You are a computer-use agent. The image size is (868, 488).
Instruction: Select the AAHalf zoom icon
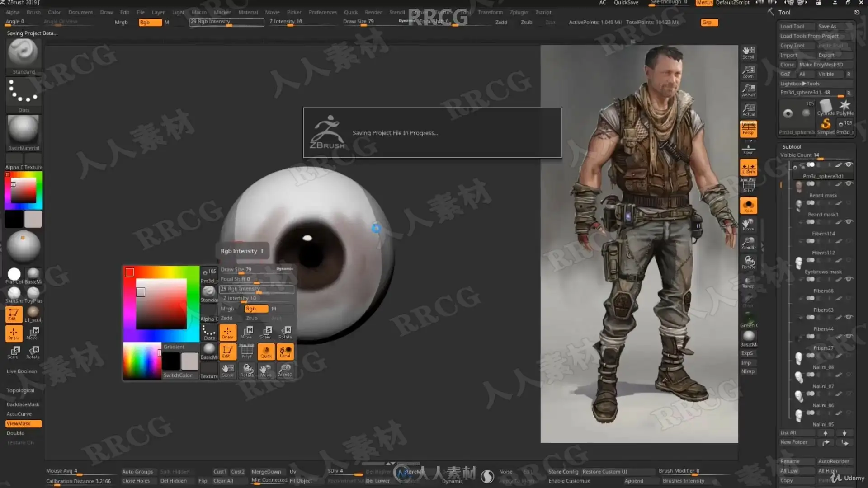click(x=748, y=90)
